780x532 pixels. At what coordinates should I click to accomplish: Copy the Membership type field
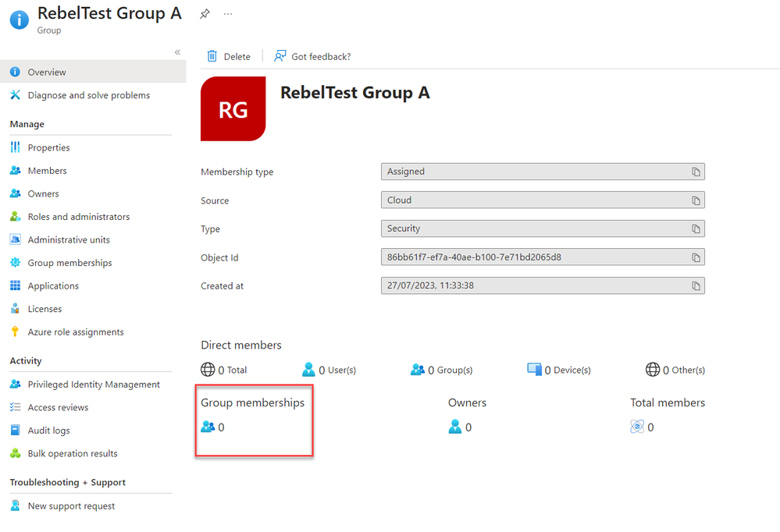tap(696, 172)
